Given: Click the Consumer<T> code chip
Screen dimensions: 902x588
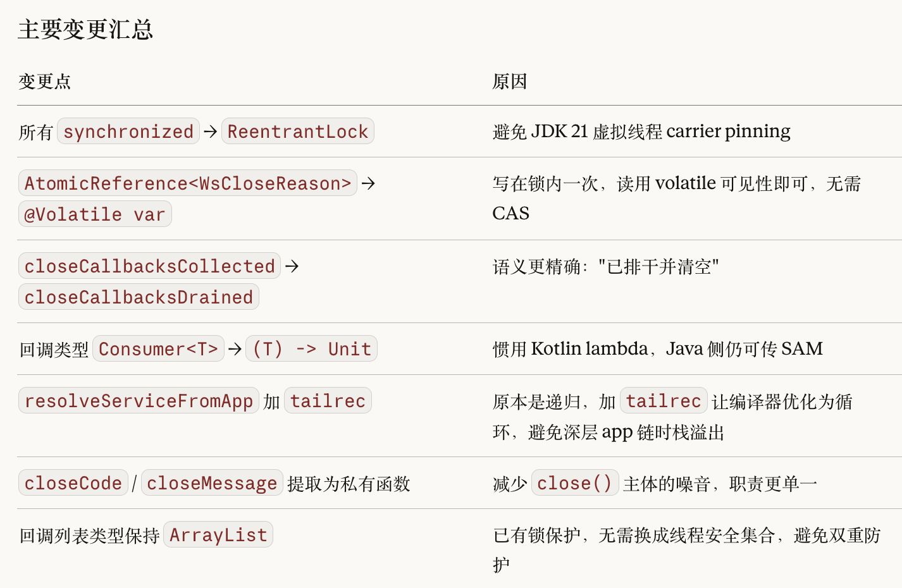Looking at the screenshot, I should click(158, 349).
